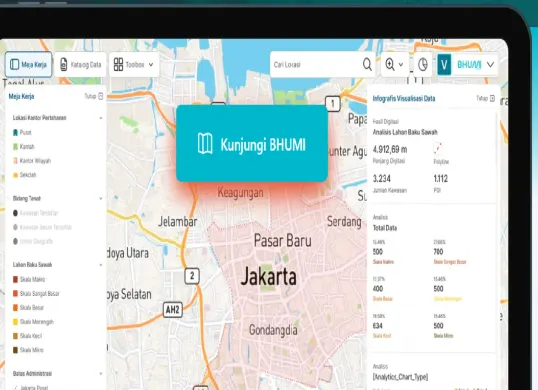
Task: Open the Toolbox dropdown menu
Action: pos(134,64)
